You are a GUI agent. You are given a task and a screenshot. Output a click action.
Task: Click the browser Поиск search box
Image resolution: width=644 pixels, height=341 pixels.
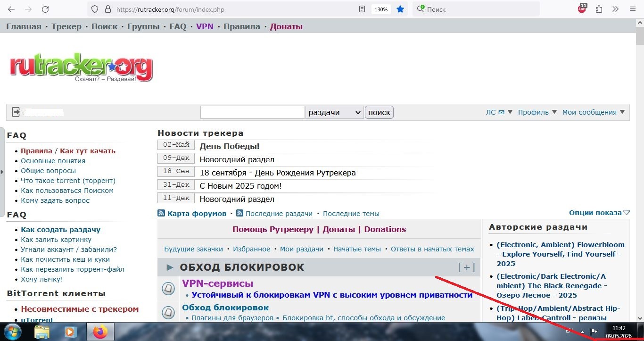tap(476, 9)
